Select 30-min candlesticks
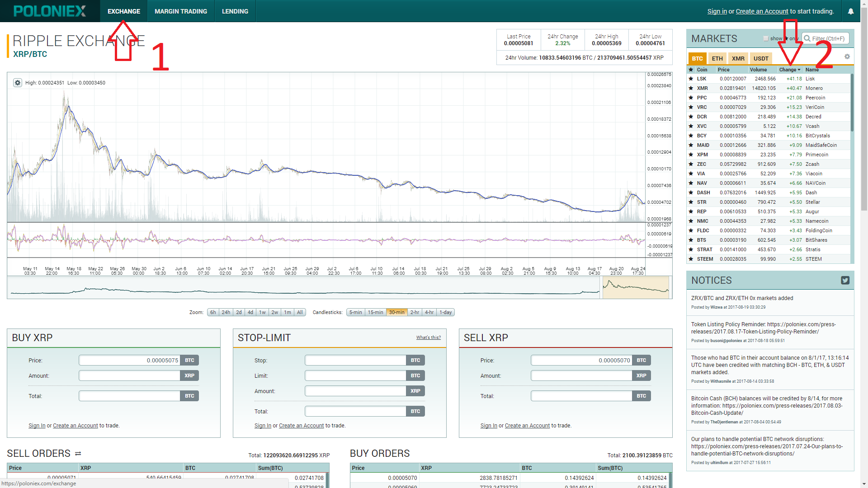The image size is (868, 488). (x=397, y=312)
